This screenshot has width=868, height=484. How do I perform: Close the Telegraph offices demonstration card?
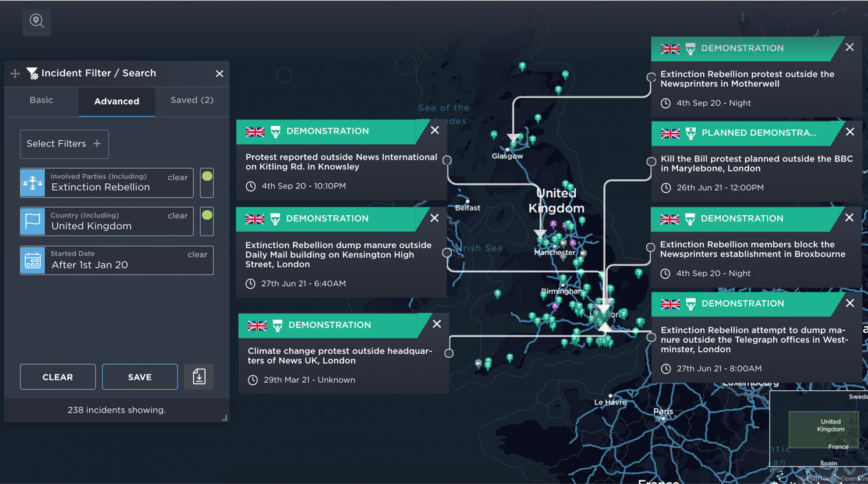pos(850,303)
